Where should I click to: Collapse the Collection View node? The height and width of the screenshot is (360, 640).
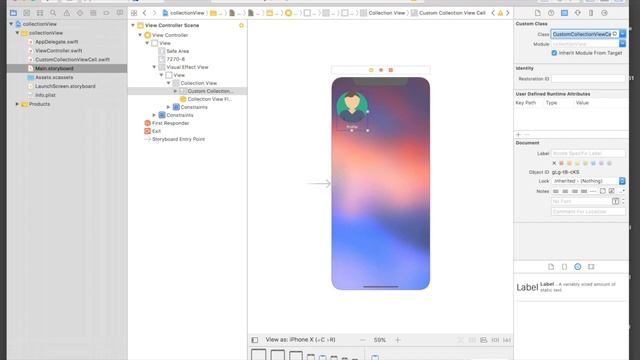pos(169,83)
